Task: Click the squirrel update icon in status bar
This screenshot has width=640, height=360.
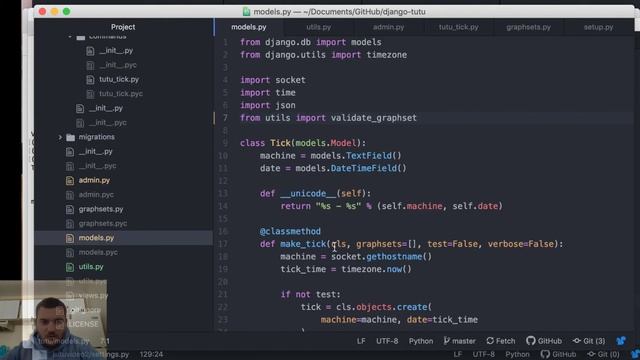Action: tap(621, 340)
